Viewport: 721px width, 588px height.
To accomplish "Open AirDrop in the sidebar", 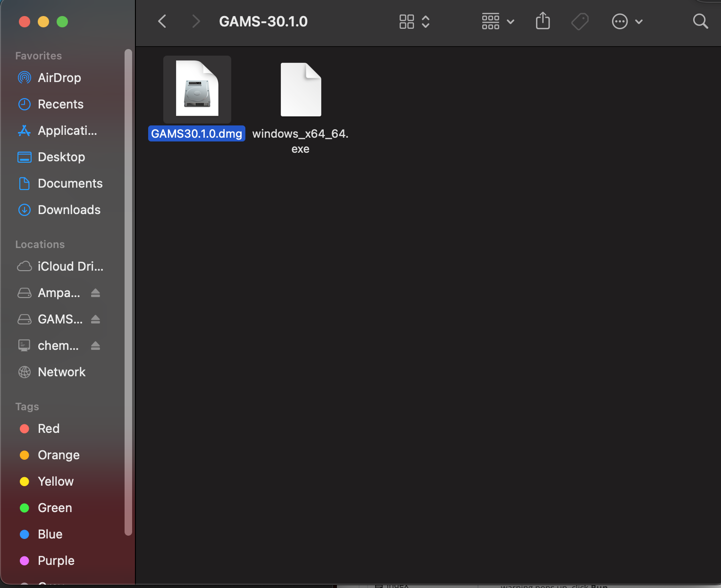I will click(x=59, y=78).
